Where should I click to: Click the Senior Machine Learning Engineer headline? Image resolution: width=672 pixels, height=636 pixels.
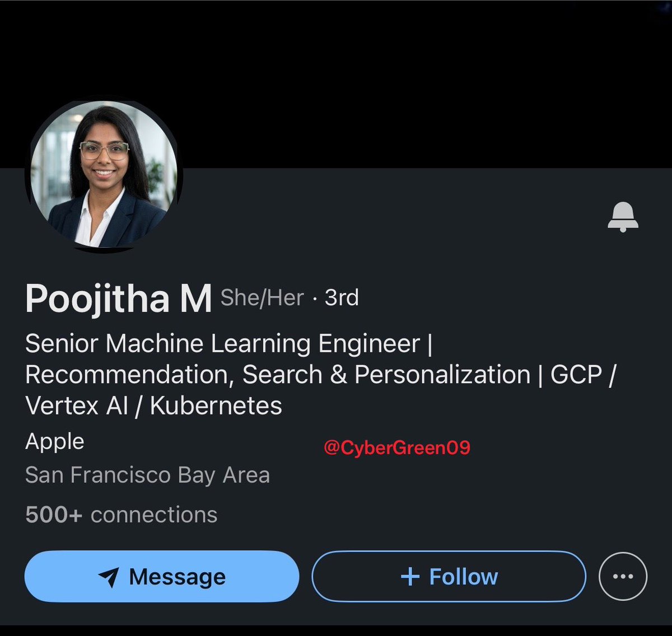[223, 343]
